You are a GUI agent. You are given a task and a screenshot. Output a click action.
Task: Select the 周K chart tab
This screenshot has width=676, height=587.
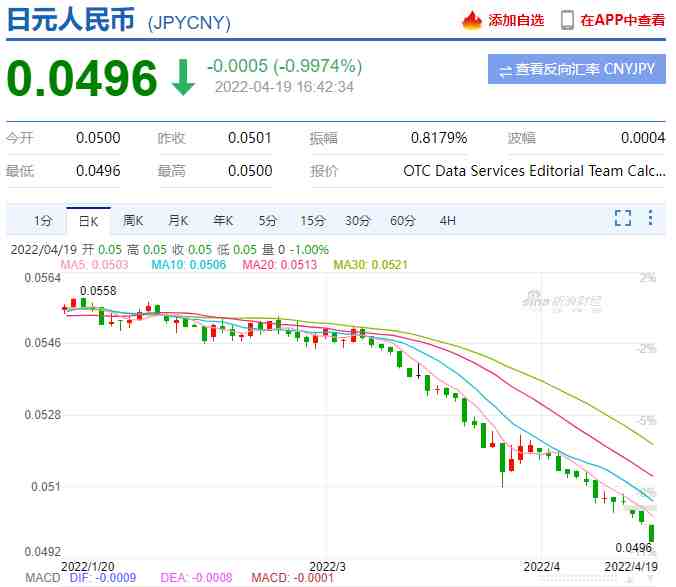[x=133, y=221]
